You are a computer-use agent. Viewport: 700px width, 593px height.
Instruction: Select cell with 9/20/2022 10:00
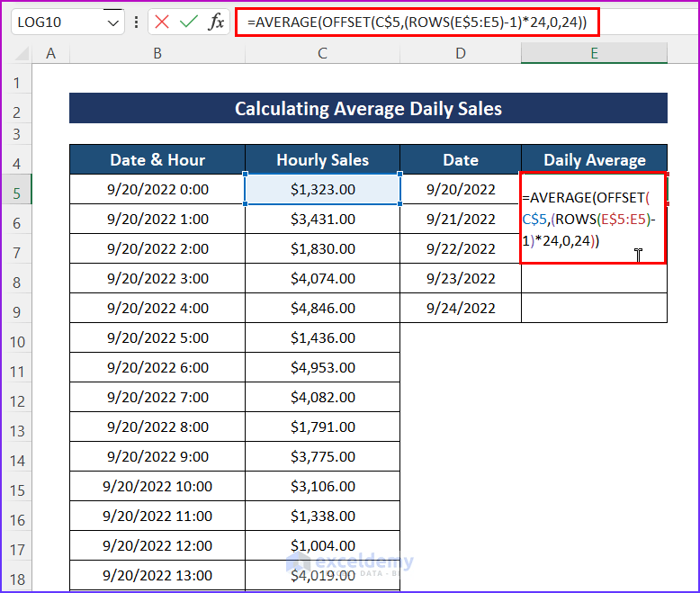point(157,486)
